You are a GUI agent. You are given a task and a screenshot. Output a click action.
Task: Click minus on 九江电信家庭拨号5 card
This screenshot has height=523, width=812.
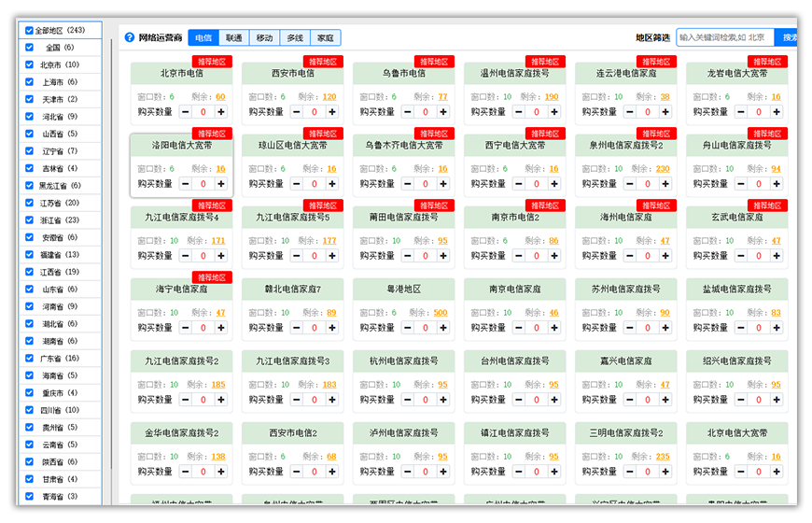(297, 256)
